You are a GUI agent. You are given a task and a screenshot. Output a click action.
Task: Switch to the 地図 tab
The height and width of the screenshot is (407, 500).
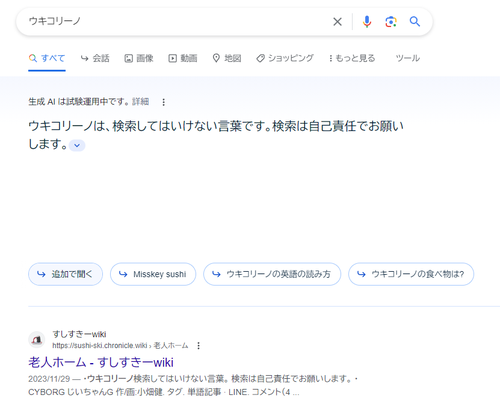point(227,58)
